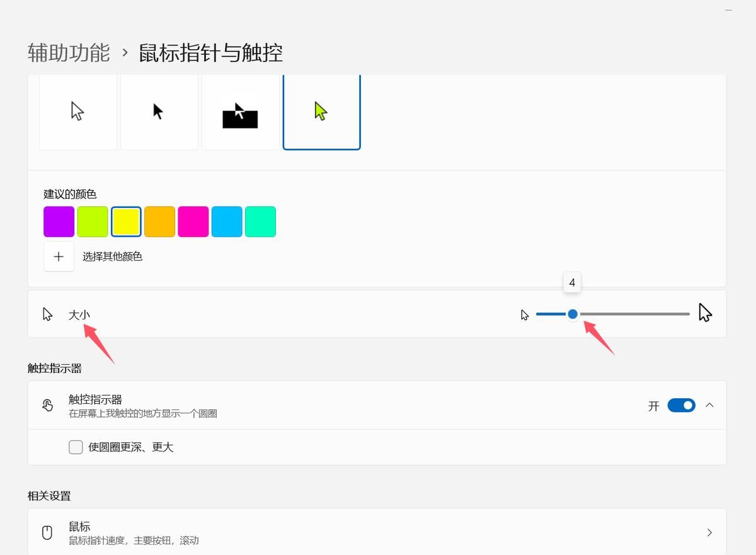This screenshot has height=555, width=756.
Task: Click the 相关设置 heading
Action: point(49,496)
